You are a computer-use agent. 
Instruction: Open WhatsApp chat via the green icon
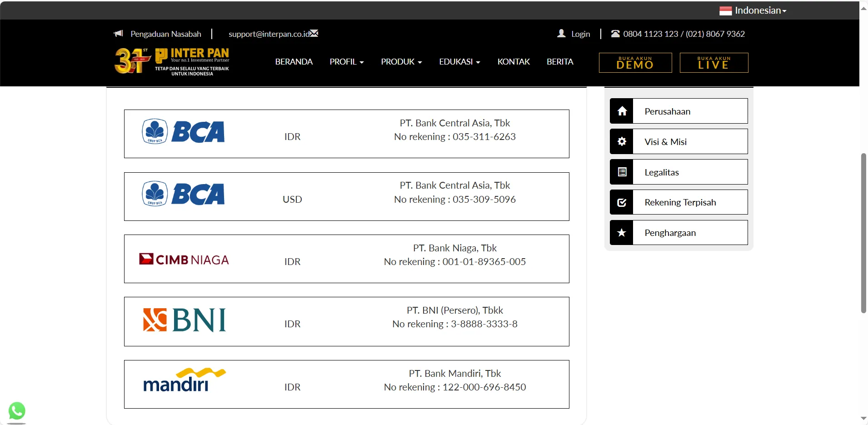(17, 411)
